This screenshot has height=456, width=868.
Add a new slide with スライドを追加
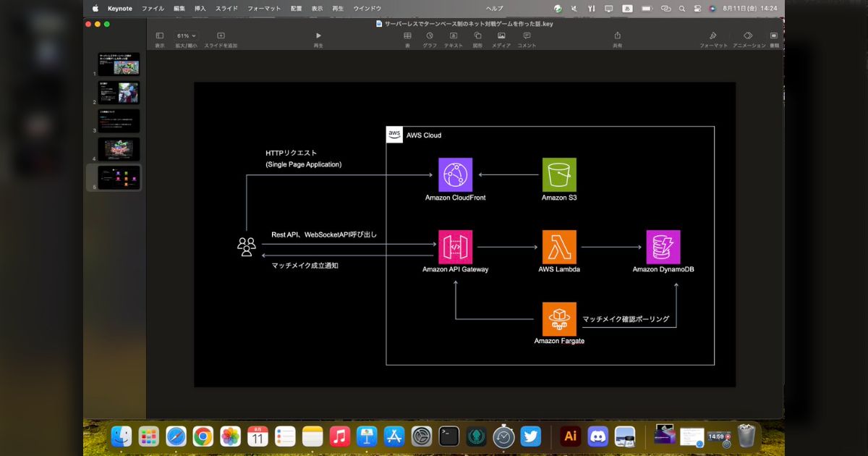[x=220, y=35]
